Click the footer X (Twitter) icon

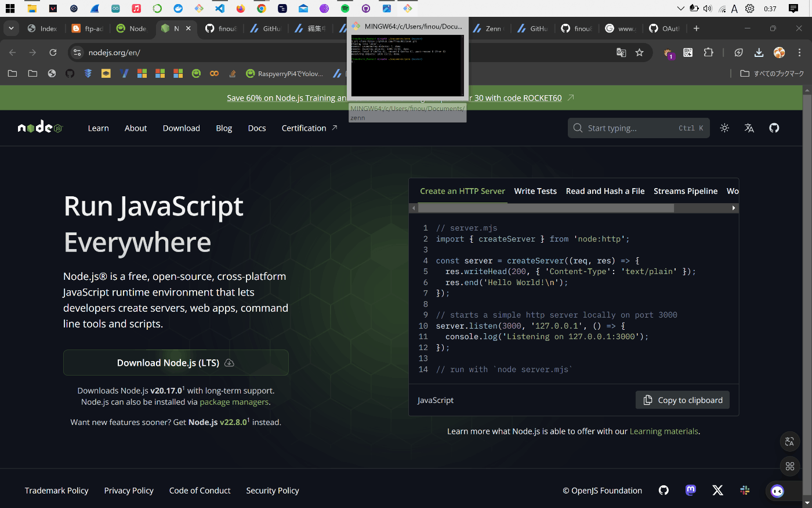tap(717, 490)
